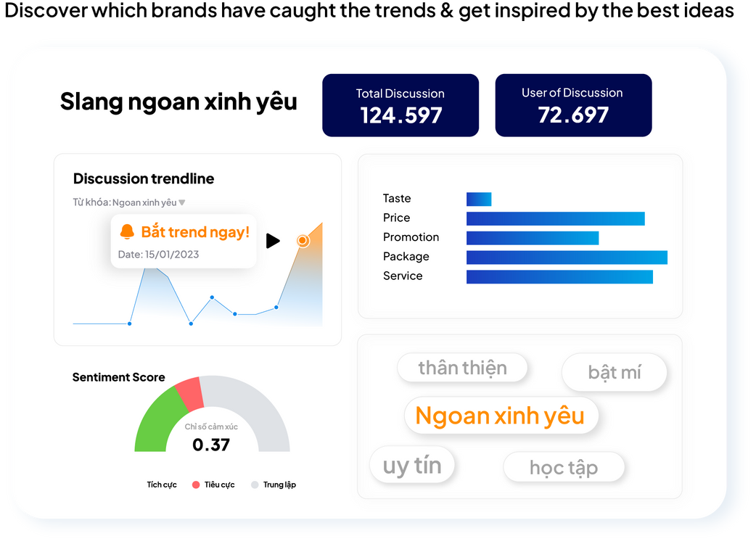The height and width of the screenshot is (544, 756).
Task: Click the Bắt trend ngay! alert text
Action: [195, 232]
